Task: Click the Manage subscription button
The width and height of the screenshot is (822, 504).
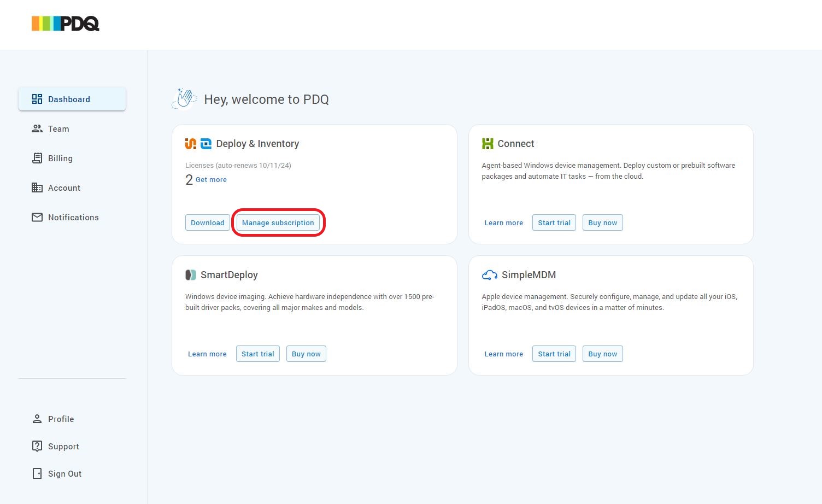Action: pyautogui.click(x=278, y=222)
